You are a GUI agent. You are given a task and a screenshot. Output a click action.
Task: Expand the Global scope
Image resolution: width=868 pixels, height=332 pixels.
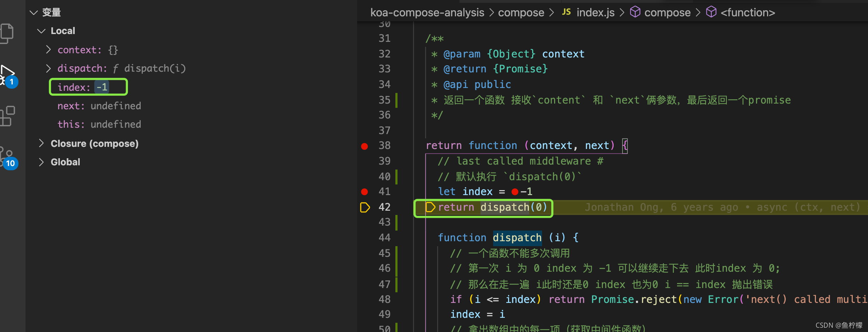point(41,162)
